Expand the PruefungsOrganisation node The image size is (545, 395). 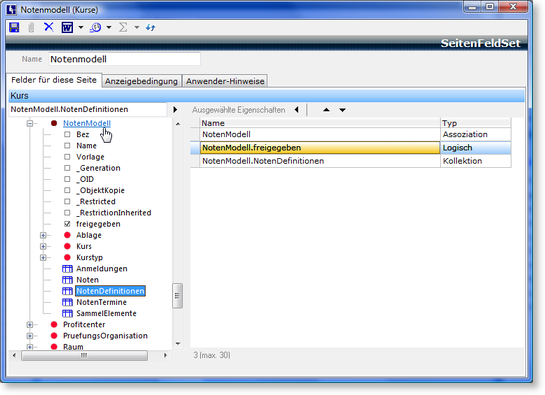point(30,336)
